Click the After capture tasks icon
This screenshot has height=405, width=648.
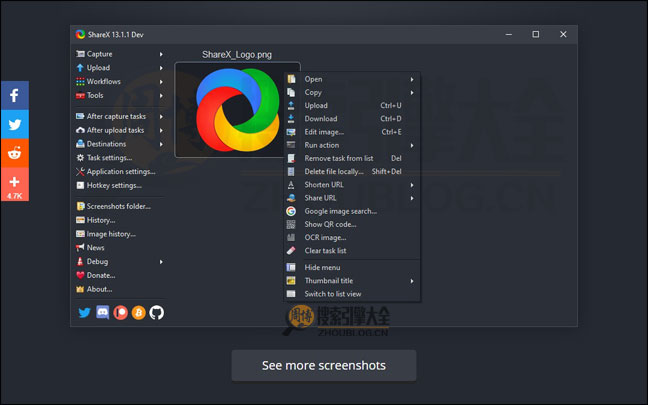click(x=80, y=117)
